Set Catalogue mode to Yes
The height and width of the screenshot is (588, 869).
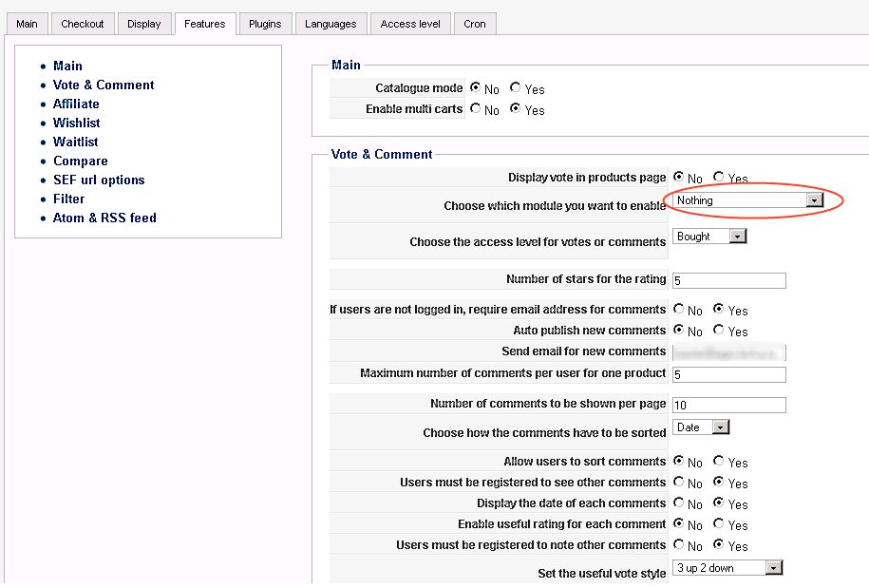[x=515, y=88]
